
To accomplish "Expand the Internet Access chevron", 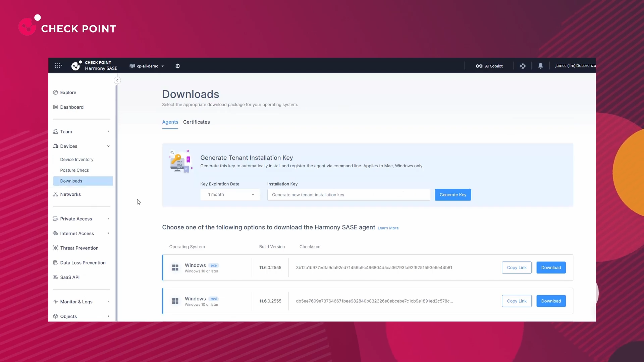I will click(x=108, y=233).
